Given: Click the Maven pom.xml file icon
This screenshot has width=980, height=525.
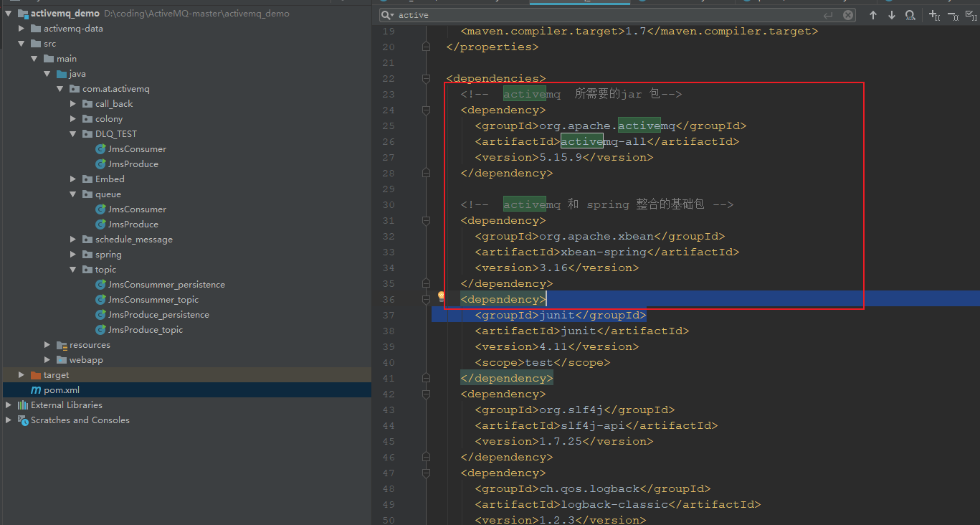Looking at the screenshot, I should click(x=36, y=390).
